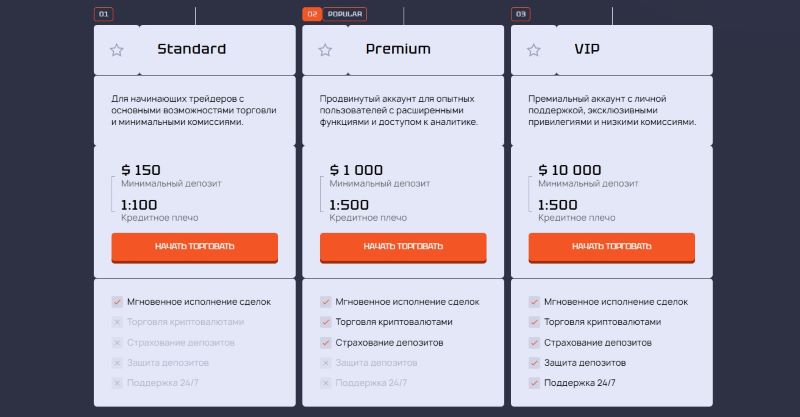800x417 pixels.
Task: Toggle Premium's Страхование депозитов checkbox
Action: 325,342
